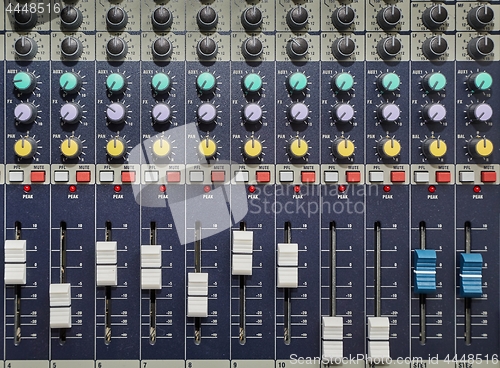500x368 pixels.
Task: Toggle the red MUTE button on channel 5
Action: tap(83, 176)
